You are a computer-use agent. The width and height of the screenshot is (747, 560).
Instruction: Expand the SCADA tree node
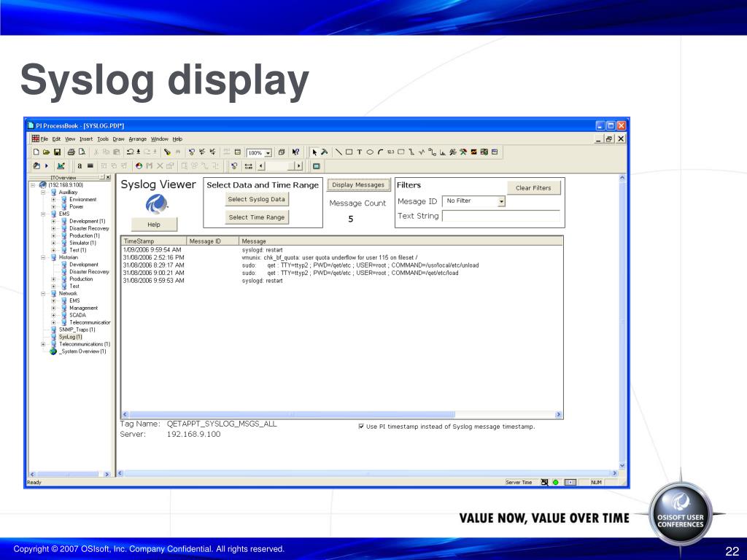click(x=53, y=315)
